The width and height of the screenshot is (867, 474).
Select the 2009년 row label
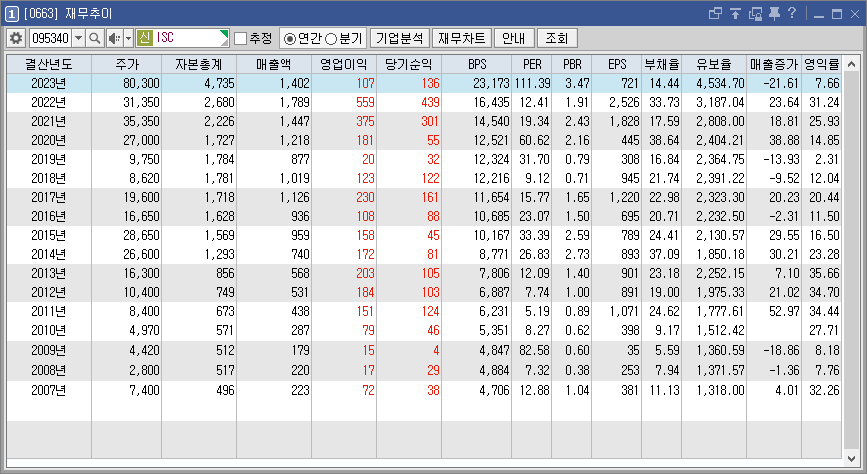(x=49, y=350)
